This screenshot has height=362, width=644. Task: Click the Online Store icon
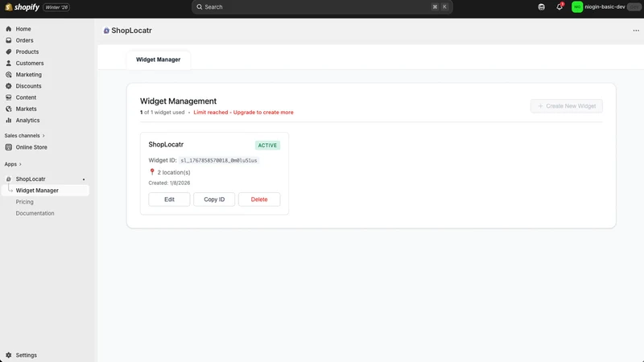(9, 147)
